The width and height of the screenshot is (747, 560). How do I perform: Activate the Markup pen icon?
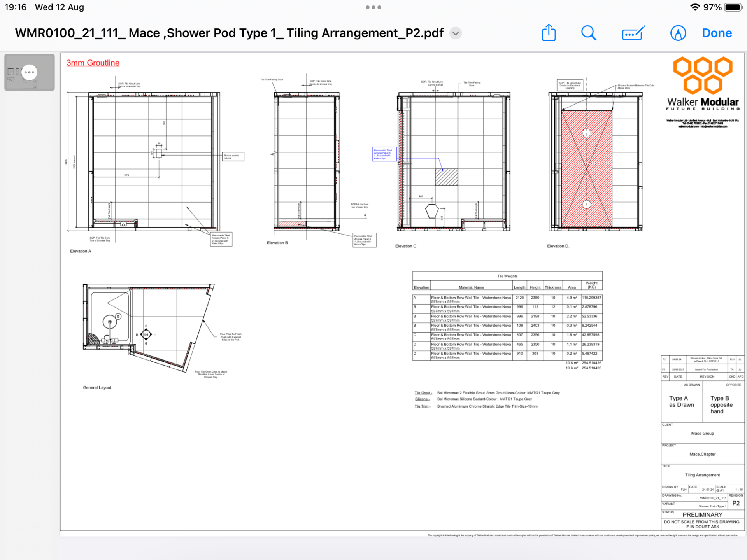[678, 33]
